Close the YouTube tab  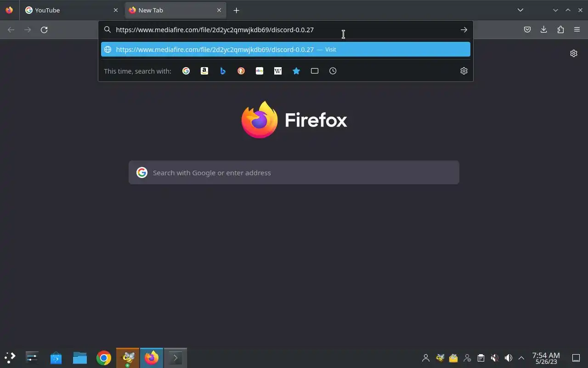coord(116,10)
